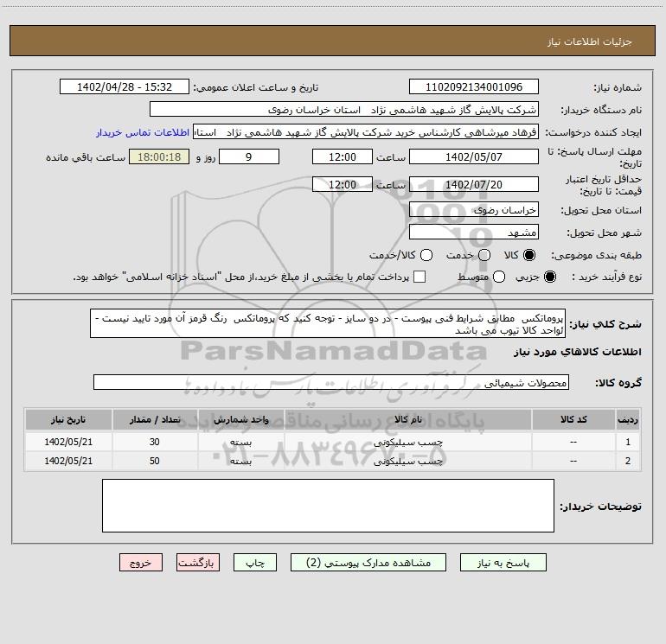Select the کالا radio button

pyautogui.click(x=530, y=256)
